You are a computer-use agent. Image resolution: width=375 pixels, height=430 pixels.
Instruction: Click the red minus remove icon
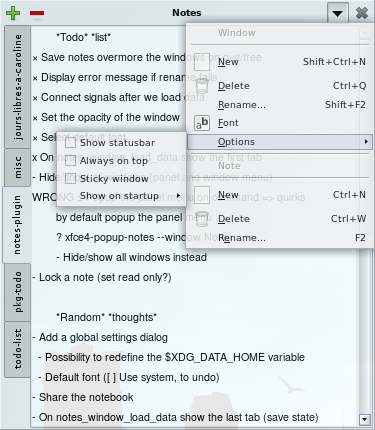click(x=37, y=13)
